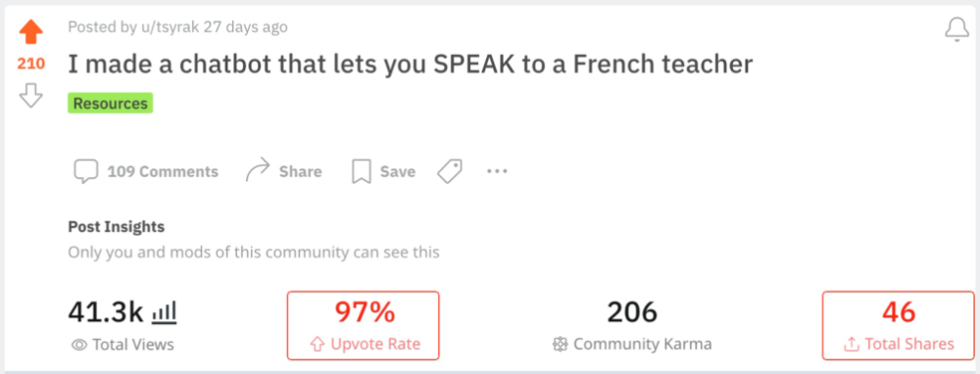Image resolution: width=980 pixels, height=374 pixels.
Task: Open the three-dot more options menu
Action: tap(497, 170)
